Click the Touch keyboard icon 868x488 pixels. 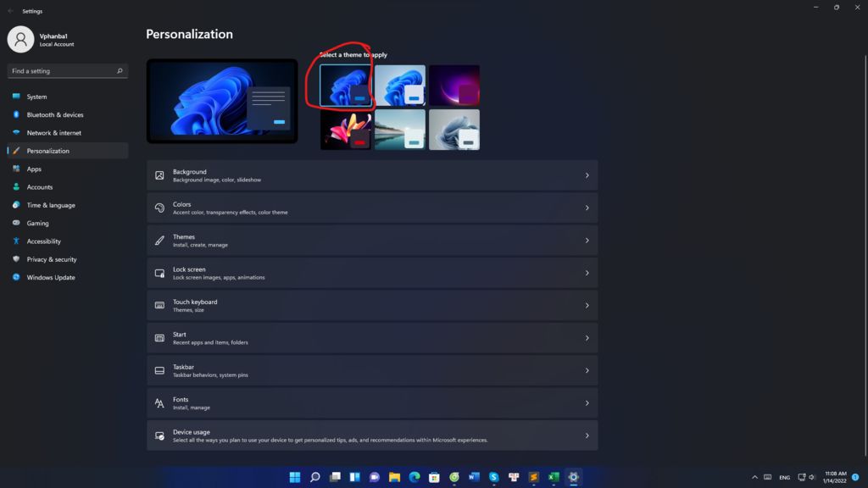point(159,305)
